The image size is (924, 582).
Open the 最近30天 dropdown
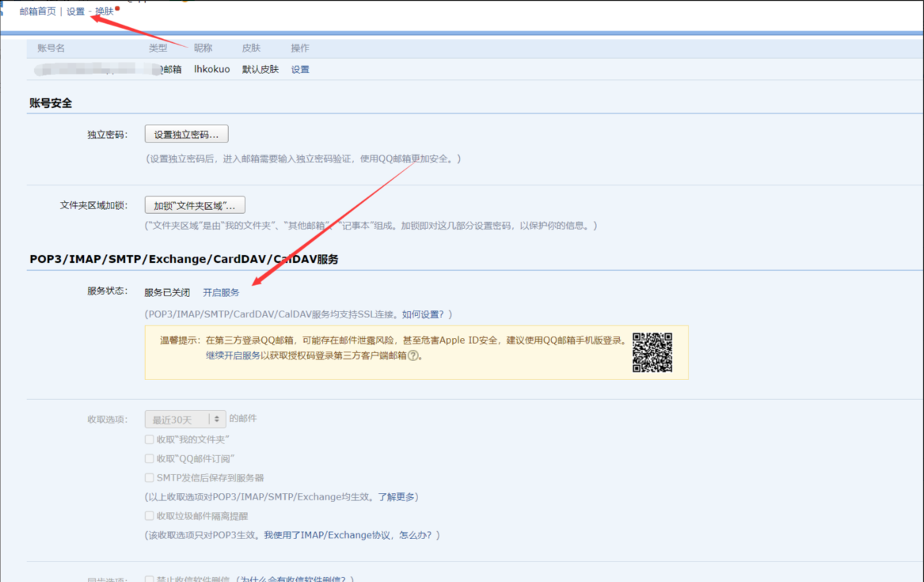(x=185, y=419)
